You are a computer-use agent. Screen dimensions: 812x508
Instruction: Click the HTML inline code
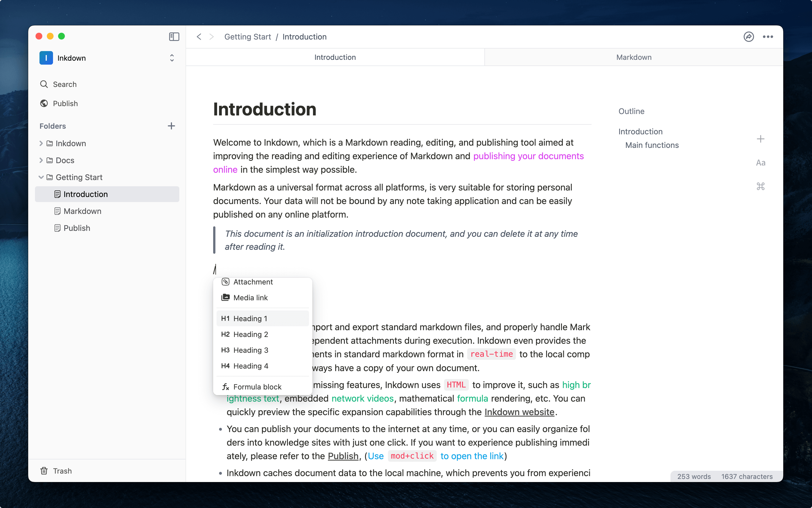click(456, 385)
